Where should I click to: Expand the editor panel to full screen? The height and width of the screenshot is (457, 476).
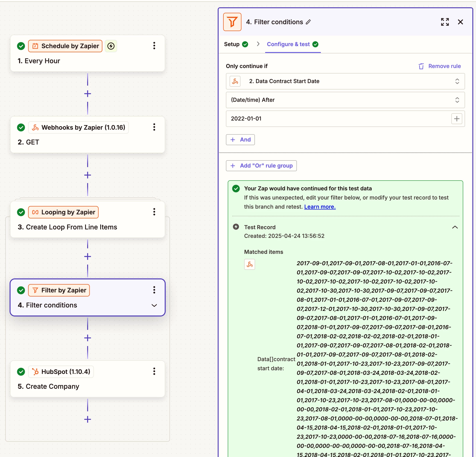click(445, 22)
